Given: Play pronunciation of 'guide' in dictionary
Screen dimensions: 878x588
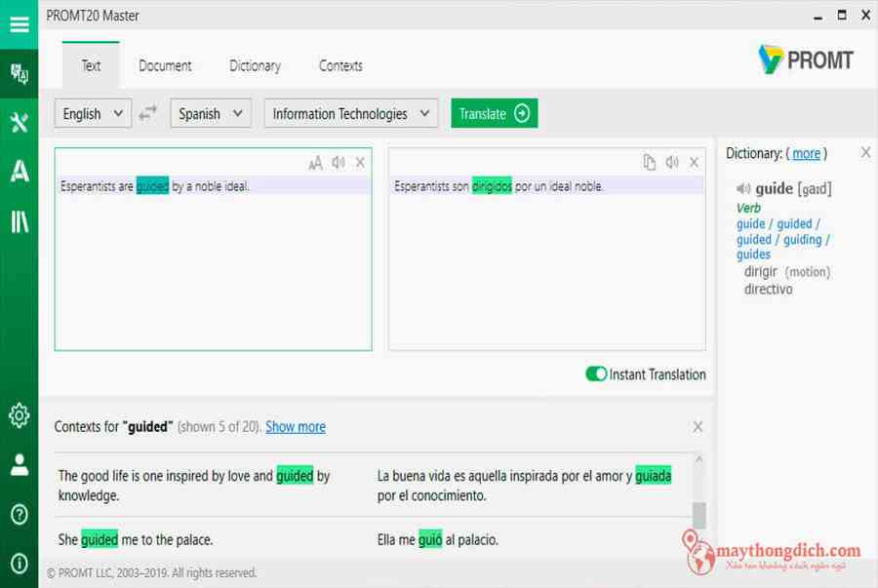Looking at the screenshot, I should [743, 188].
